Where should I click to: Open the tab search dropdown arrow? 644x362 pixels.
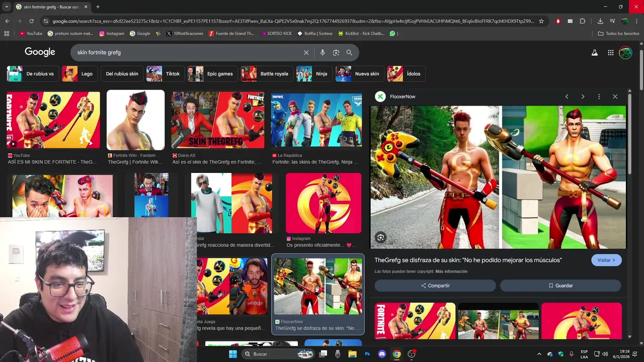[x=7, y=7]
